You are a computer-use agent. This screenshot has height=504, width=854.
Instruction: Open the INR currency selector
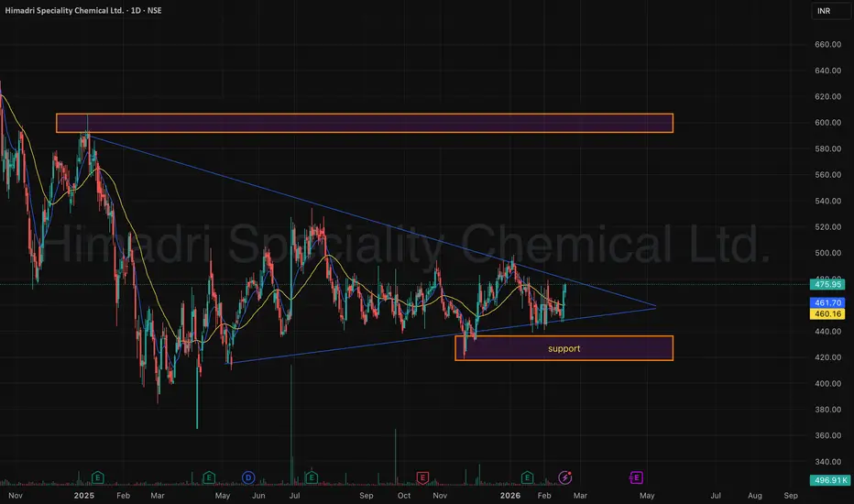830,11
